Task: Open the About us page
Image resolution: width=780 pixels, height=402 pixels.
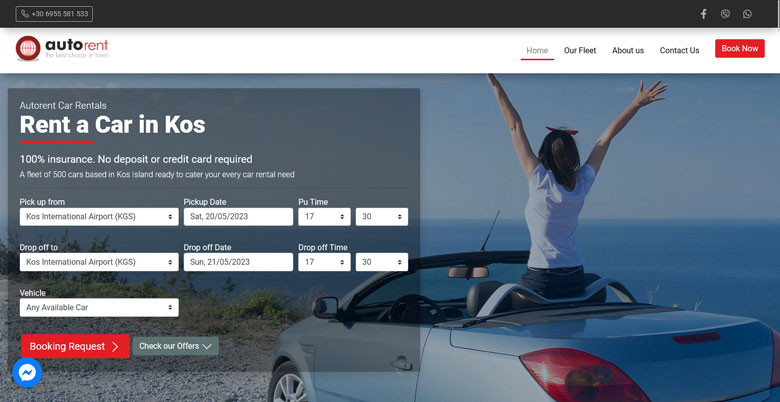Action: (628, 50)
